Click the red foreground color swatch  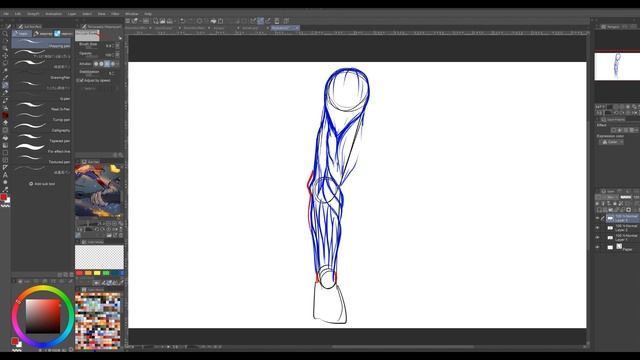coord(4,198)
